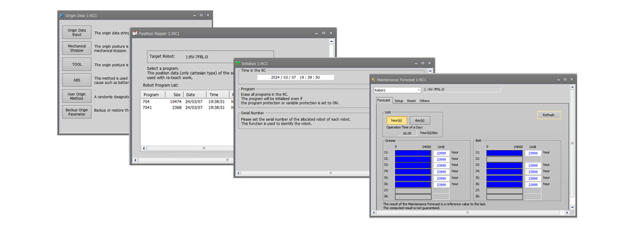The height and width of the screenshot is (225, 644).
Task: Sort program list by Program column
Action: click(152, 95)
